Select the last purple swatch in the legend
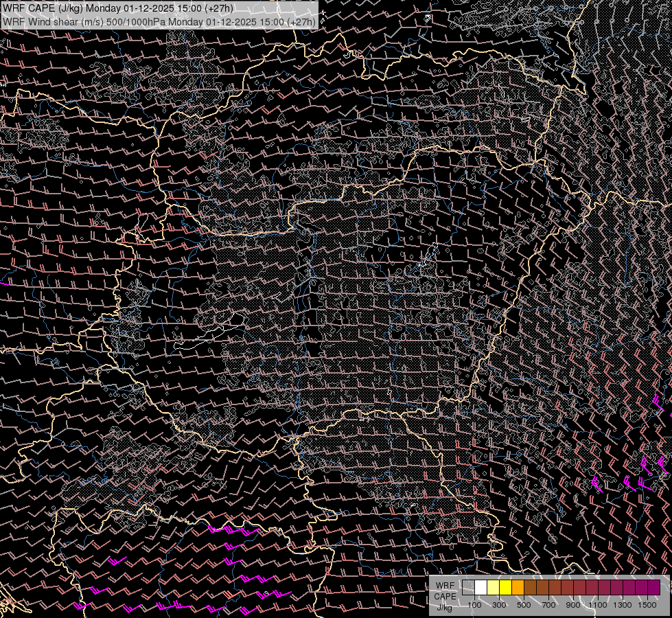The width and height of the screenshot is (672, 618). [653, 587]
